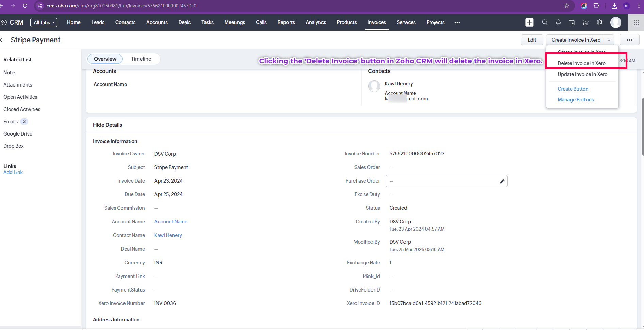Open the settings gear icon

coord(599,22)
